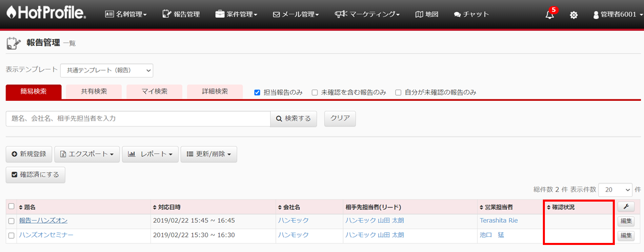The height and width of the screenshot is (252, 644).
Task: Open the map (地図) page
Action: coord(427,14)
